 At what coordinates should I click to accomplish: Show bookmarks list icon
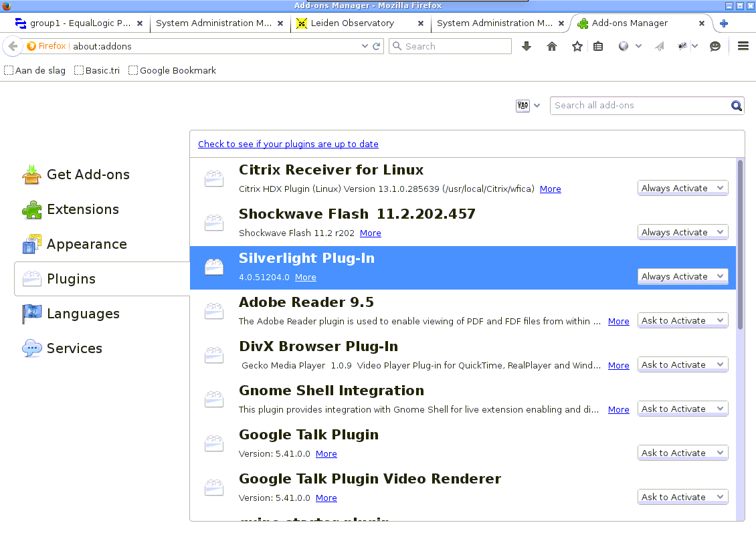(x=598, y=46)
